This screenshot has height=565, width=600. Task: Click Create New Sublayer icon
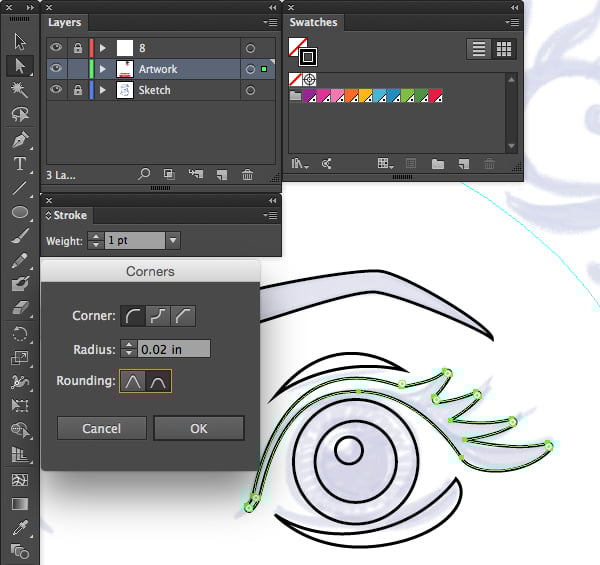(196, 174)
